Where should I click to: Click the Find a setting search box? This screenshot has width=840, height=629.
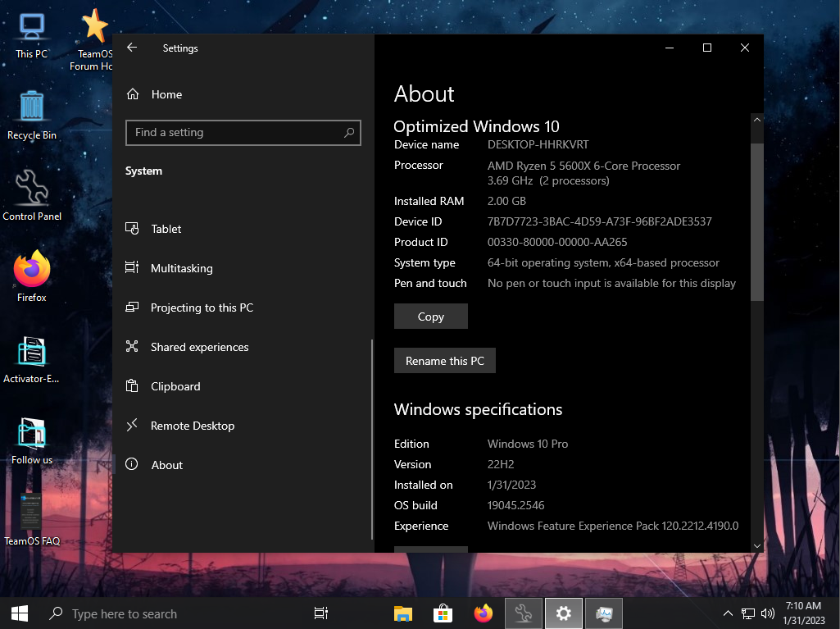click(x=243, y=133)
